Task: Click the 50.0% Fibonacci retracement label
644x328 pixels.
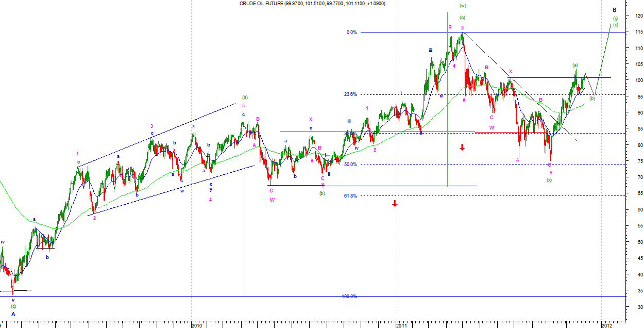Action: (351, 165)
